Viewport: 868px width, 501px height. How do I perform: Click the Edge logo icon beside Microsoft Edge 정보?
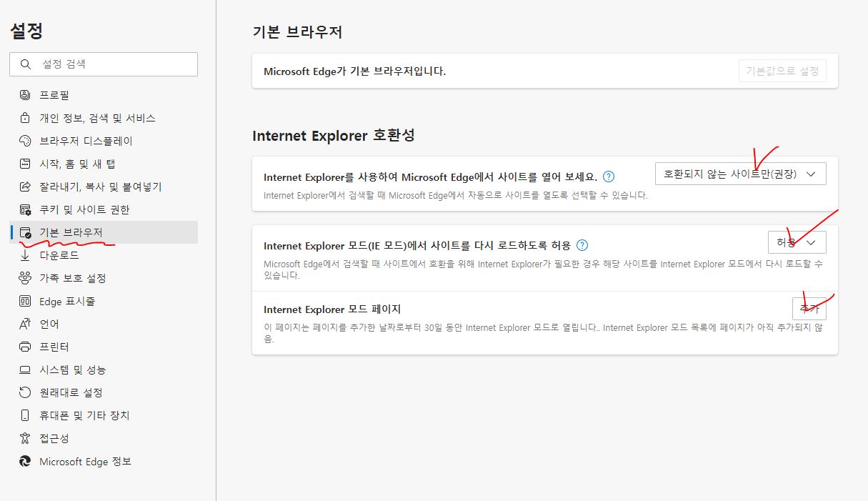point(26,461)
